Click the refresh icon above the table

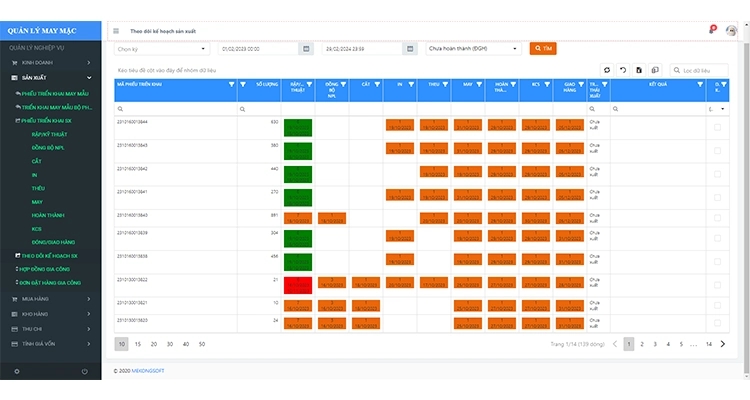tap(606, 70)
